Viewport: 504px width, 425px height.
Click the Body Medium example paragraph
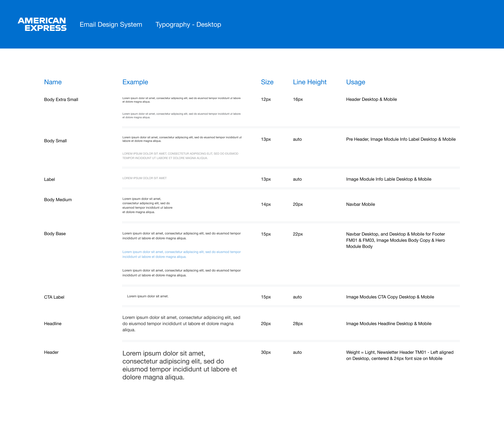pos(147,205)
